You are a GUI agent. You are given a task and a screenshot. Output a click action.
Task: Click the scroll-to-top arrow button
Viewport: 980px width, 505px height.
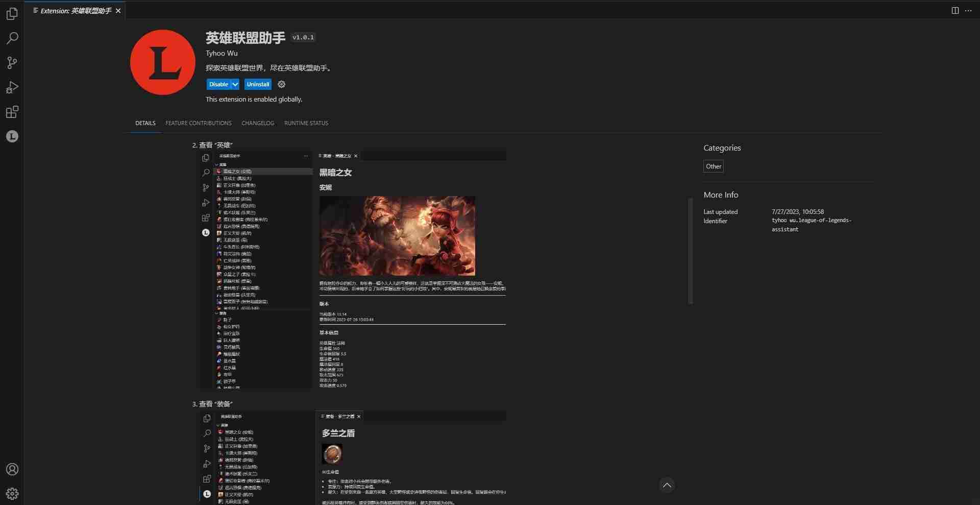pos(667,485)
